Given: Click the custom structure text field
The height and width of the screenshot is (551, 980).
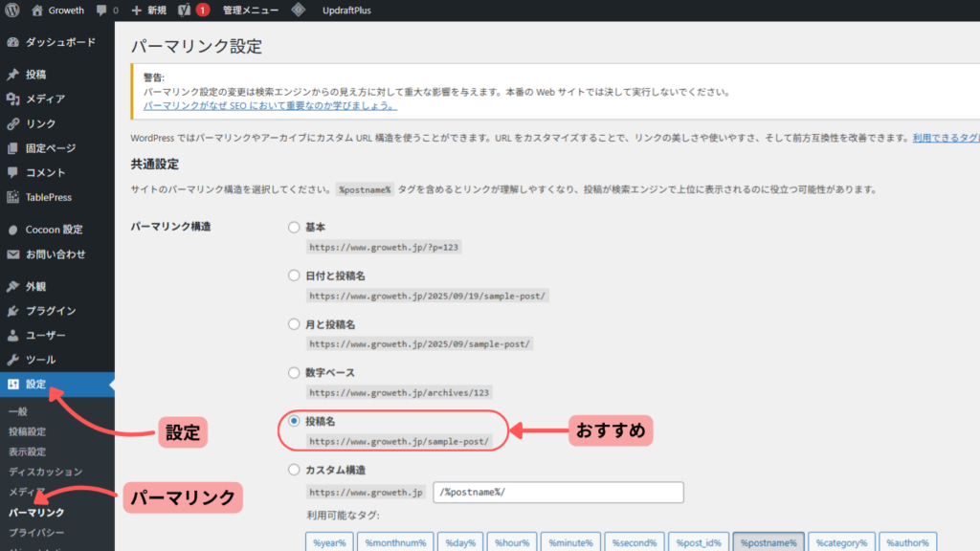Looking at the screenshot, I should 558,492.
